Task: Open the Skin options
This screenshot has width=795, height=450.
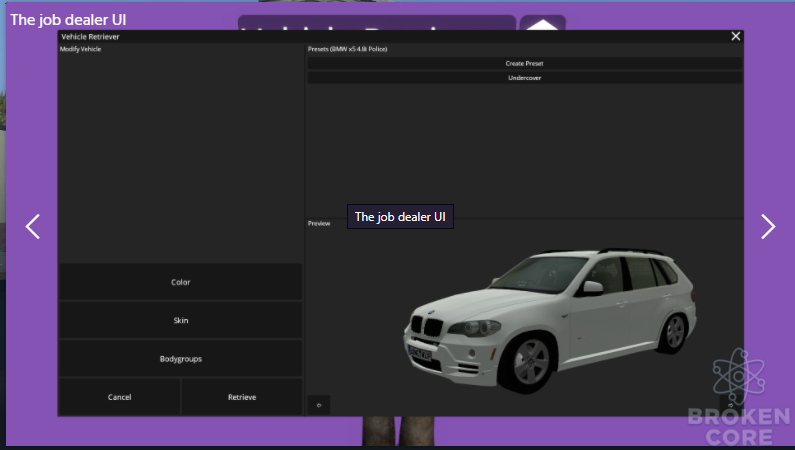Action: [x=180, y=320]
